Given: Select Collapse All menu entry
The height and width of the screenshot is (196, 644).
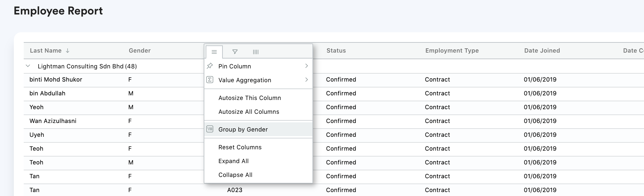Looking at the screenshot, I should (x=235, y=175).
